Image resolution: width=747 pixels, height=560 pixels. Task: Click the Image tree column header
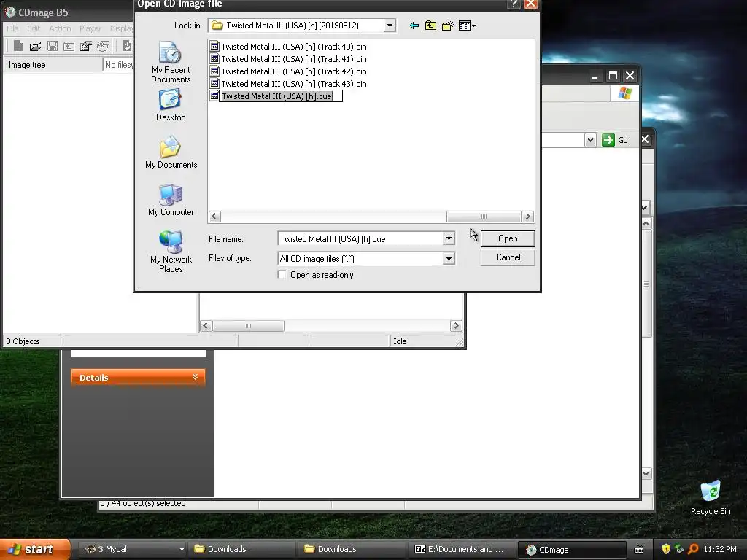coord(53,65)
